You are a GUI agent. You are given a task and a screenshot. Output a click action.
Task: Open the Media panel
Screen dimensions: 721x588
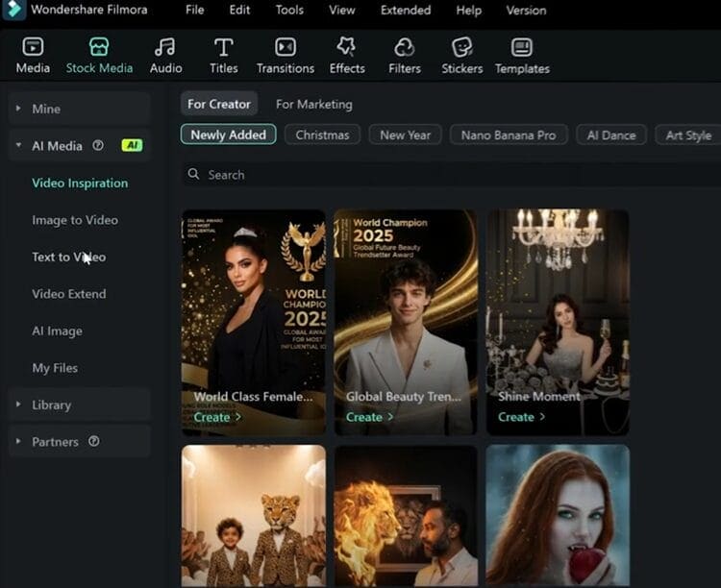[x=33, y=56]
